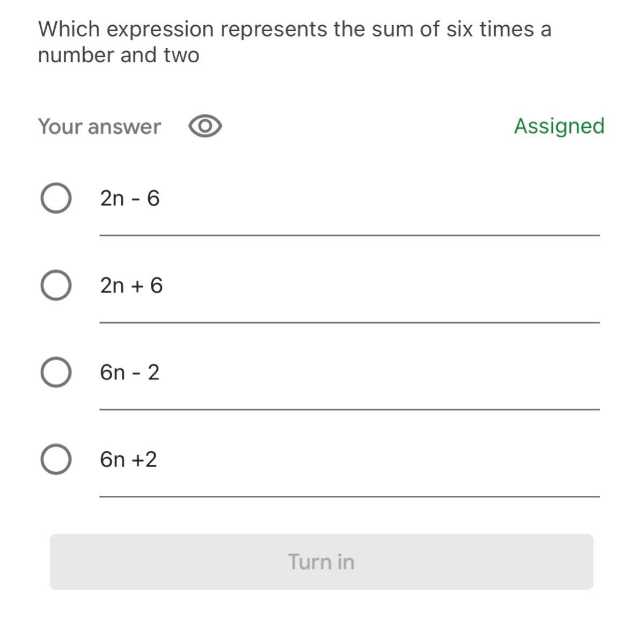Click the eye icon beside Your answer

205,126
